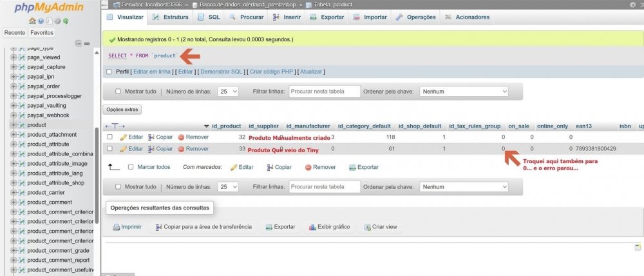The width and height of the screenshot is (644, 276).
Task: Click pencil edit icon for row 33
Action: (123, 149)
